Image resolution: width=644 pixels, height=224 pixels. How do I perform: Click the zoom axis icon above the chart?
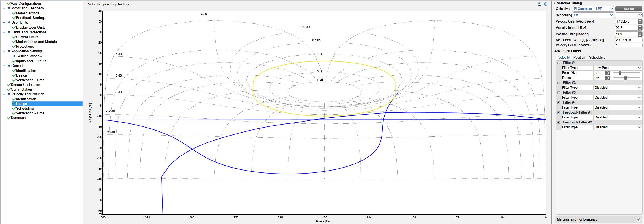pyautogui.click(x=540, y=4)
